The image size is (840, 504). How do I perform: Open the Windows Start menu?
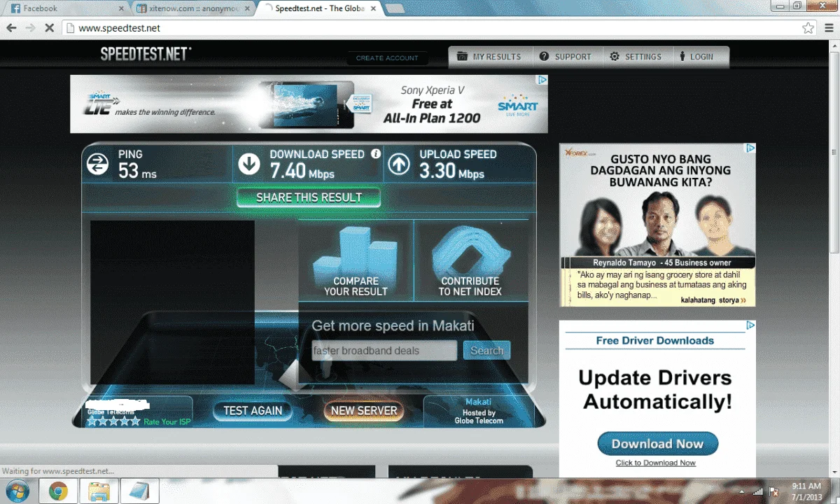[17, 491]
